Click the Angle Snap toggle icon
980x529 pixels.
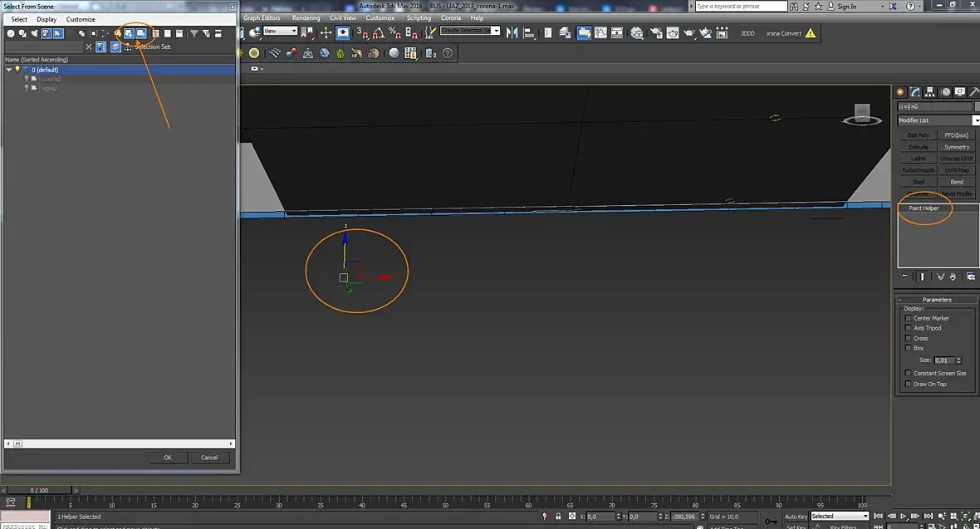click(x=379, y=33)
